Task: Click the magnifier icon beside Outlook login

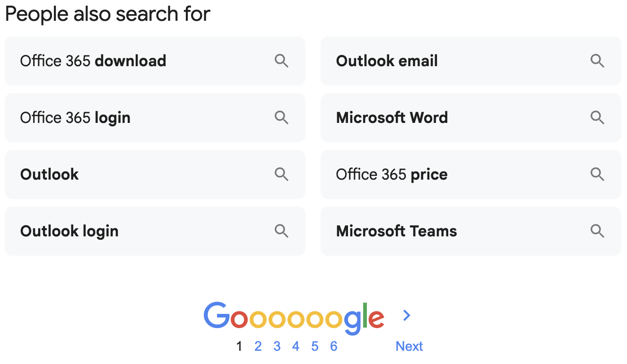Action: pyautogui.click(x=281, y=231)
